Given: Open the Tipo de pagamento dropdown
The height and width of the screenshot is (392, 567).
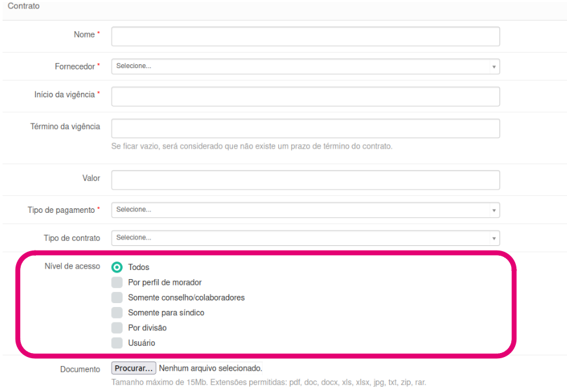Looking at the screenshot, I should (306, 210).
